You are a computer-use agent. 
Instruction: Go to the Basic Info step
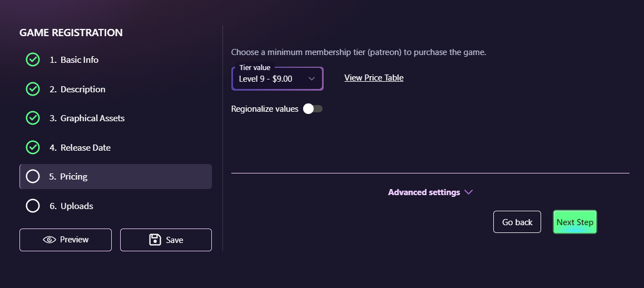[80, 59]
